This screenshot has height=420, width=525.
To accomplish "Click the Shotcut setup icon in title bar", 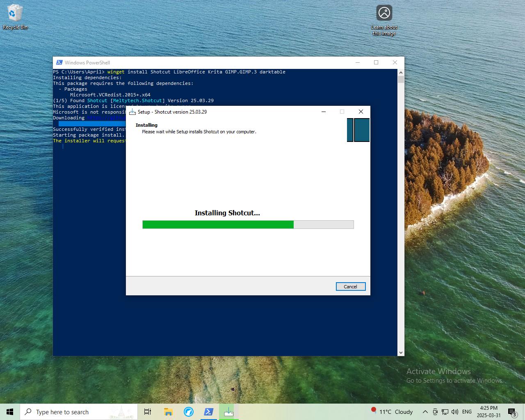I will point(132,112).
